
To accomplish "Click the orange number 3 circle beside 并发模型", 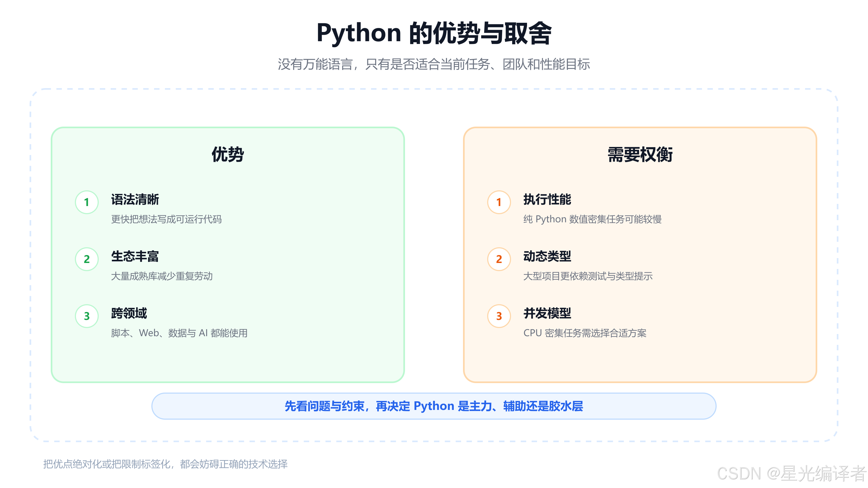I will click(x=499, y=316).
